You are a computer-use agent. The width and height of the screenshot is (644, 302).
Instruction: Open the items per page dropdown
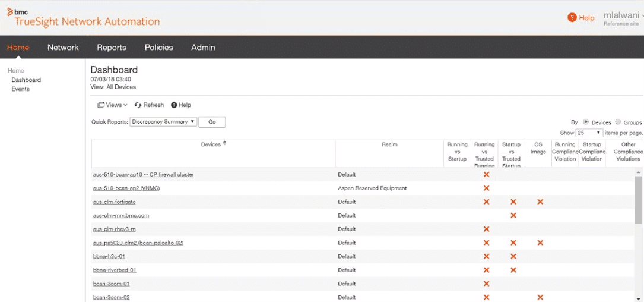[589, 133]
